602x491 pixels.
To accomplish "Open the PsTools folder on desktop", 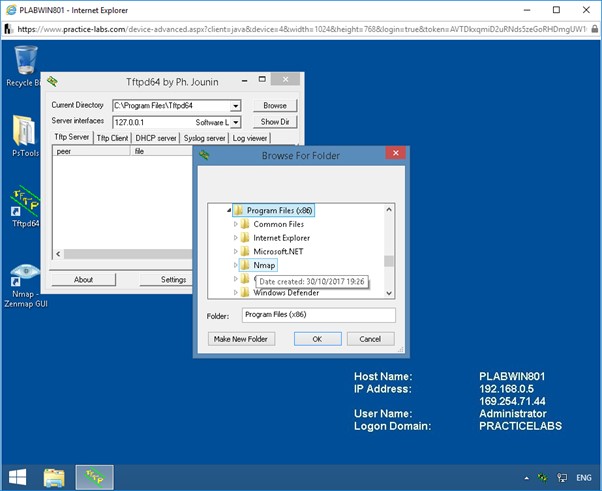I will (25, 136).
